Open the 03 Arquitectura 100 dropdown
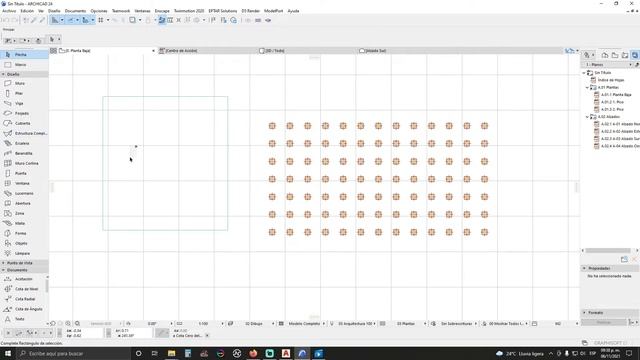 tap(356, 324)
